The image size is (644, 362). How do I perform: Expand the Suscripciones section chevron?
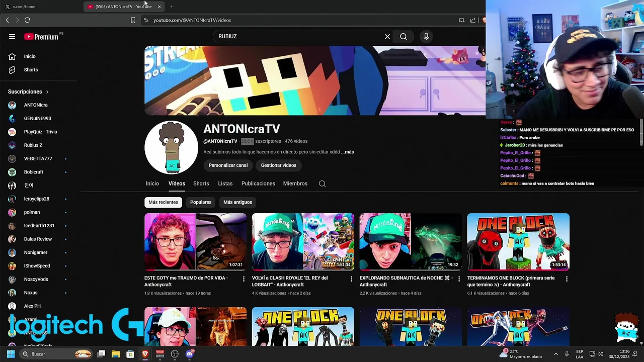(x=47, y=92)
